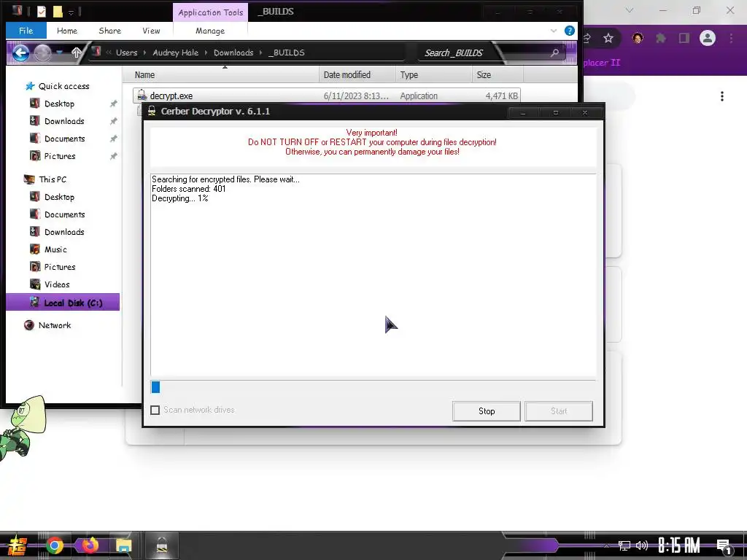Select decrypt.exe in the file list
Screen dimensions: 747x560
coord(326,96)
